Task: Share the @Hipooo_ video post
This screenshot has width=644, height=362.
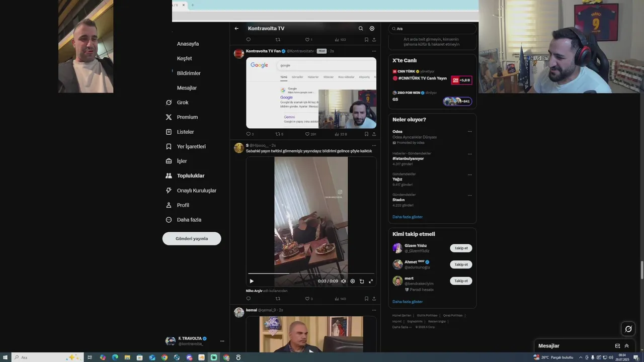Action: [374, 299]
